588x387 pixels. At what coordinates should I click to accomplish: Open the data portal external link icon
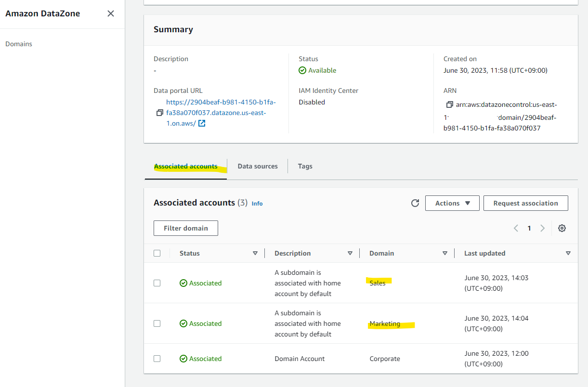click(x=202, y=123)
